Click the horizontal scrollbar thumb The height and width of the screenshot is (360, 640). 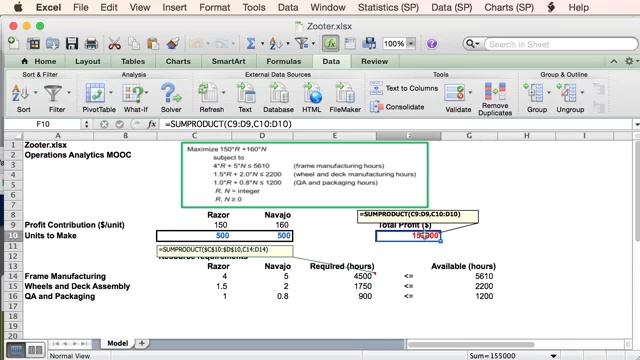[471, 344]
